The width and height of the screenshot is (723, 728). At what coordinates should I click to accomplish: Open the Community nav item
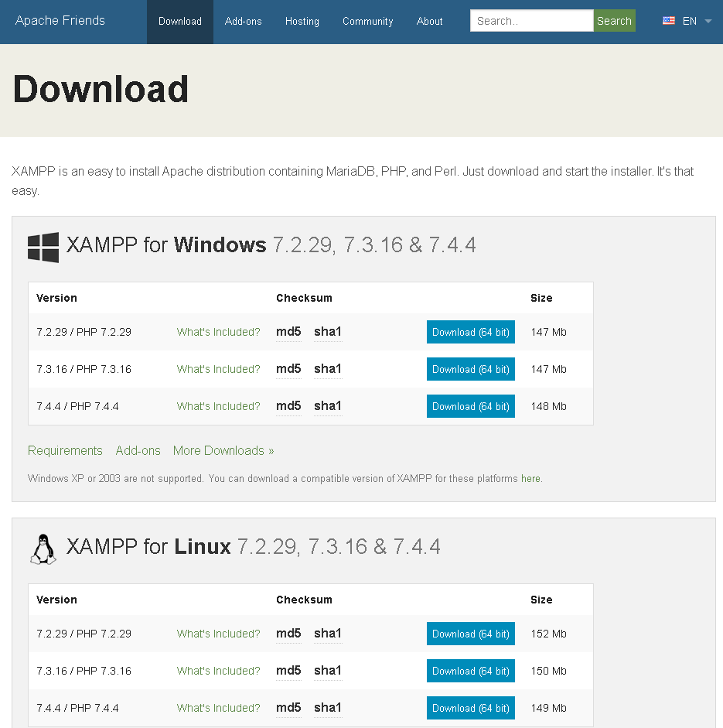(x=367, y=22)
